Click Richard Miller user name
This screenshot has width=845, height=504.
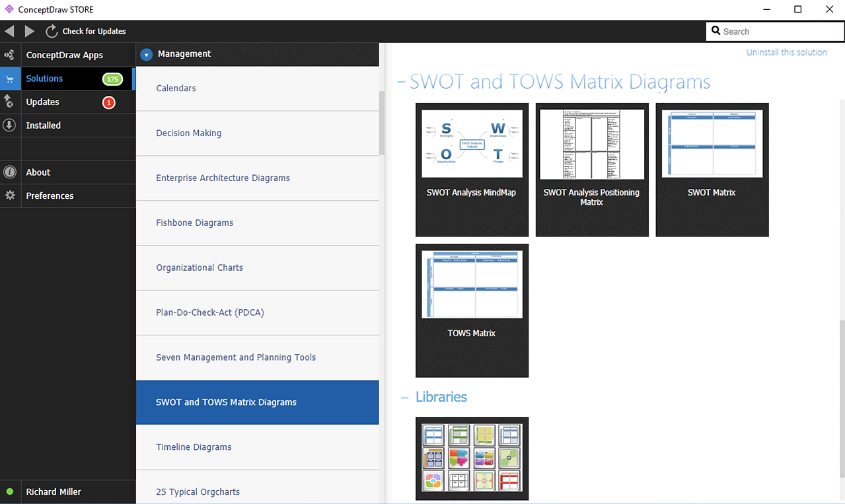tap(54, 492)
